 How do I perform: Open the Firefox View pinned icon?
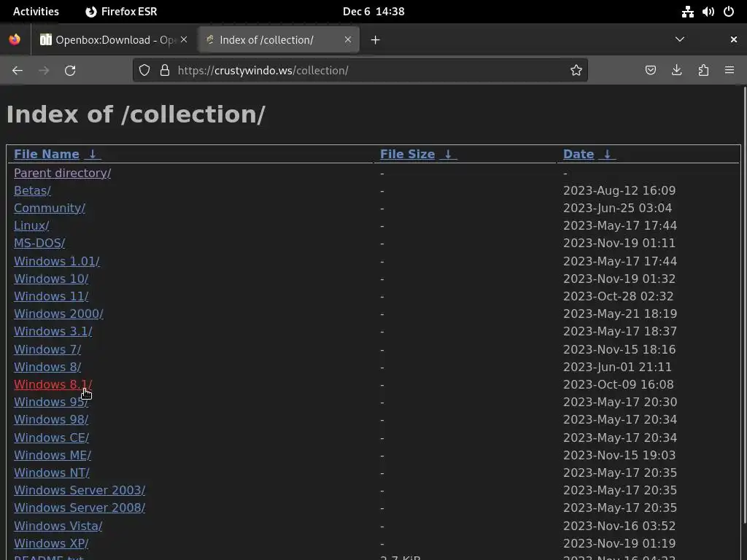click(x=15, y=39)
